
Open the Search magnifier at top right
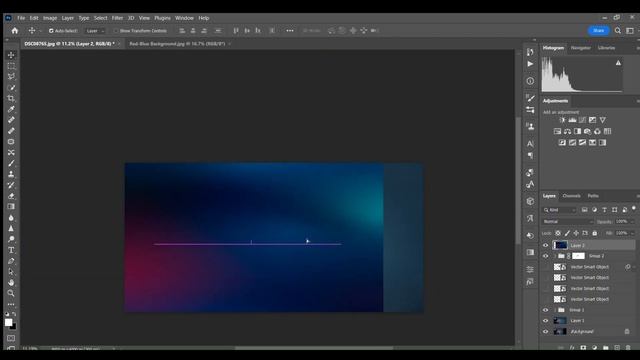[618, 31]
